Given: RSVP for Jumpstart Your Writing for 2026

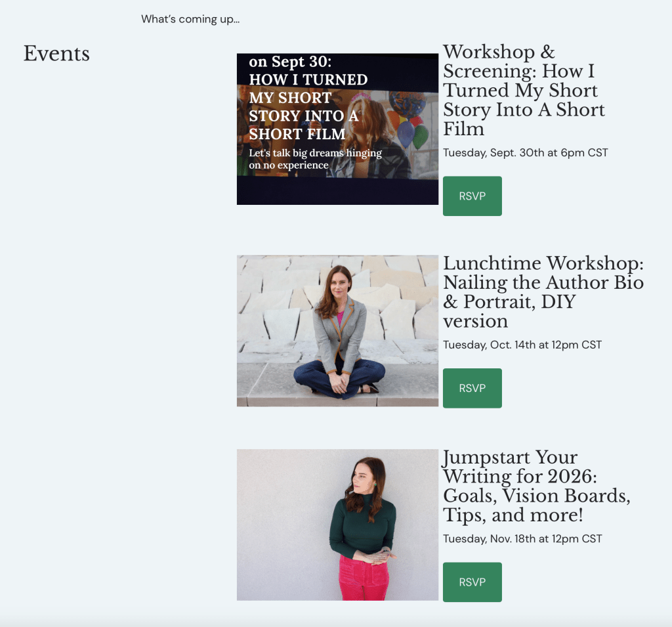Looking at the screenshot, I should click(472, 582).
